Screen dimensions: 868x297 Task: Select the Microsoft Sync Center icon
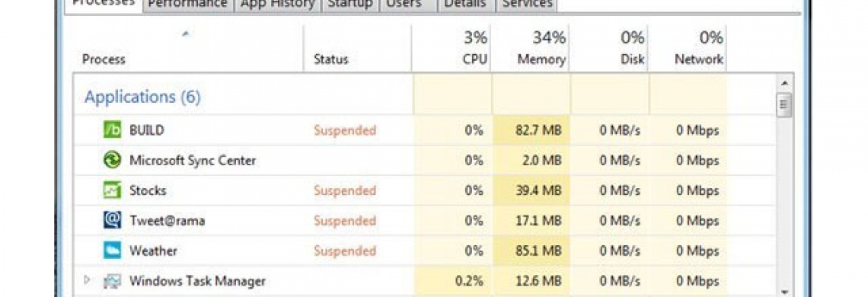[x=113, y=160]
